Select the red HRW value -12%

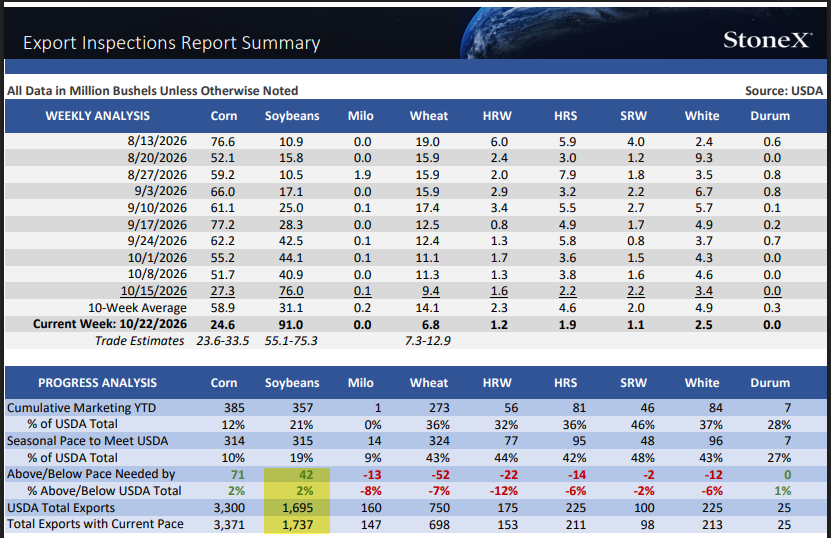(503, 491)
